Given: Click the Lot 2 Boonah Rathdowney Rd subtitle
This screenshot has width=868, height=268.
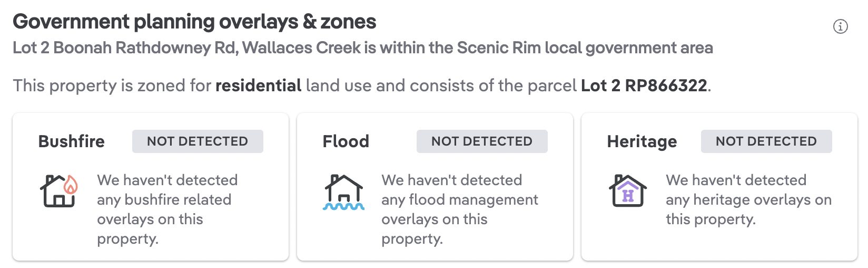Looking at the screenshot, I should click(x=362, y=48).
